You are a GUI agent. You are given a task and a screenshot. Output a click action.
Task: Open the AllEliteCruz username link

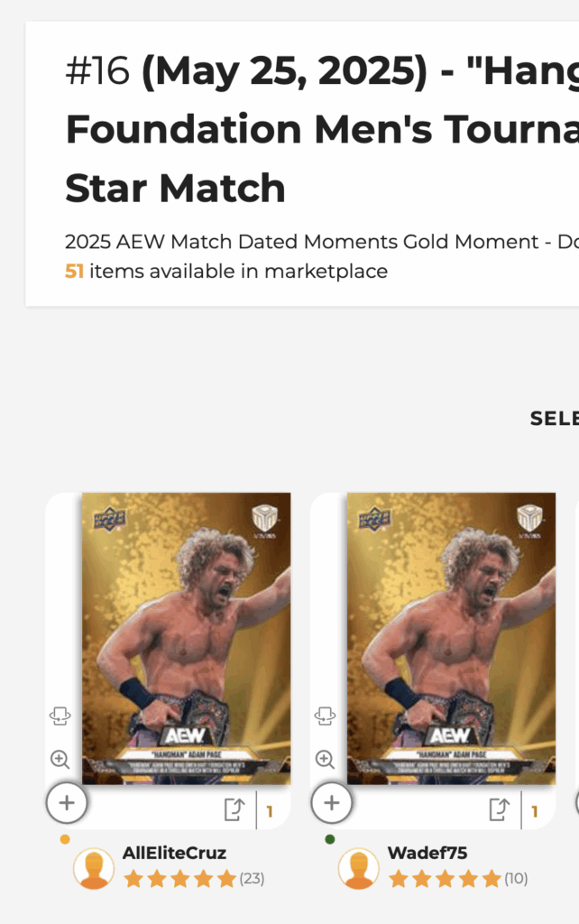coord(174,853)
